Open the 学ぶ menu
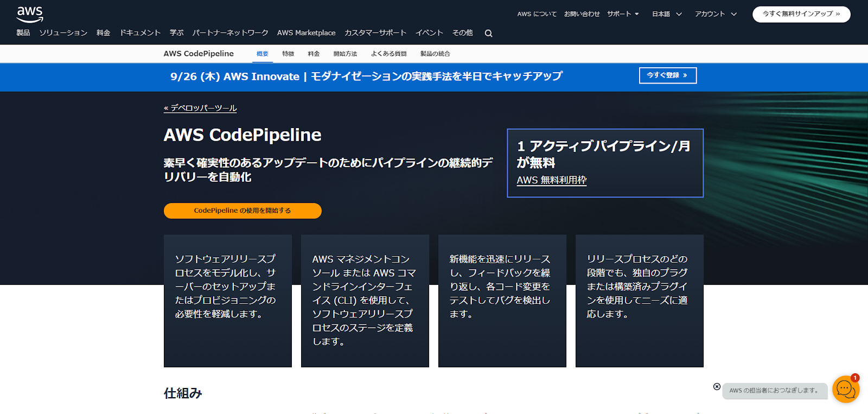This screenshot has height=414, width=868. tap(176, 33)
